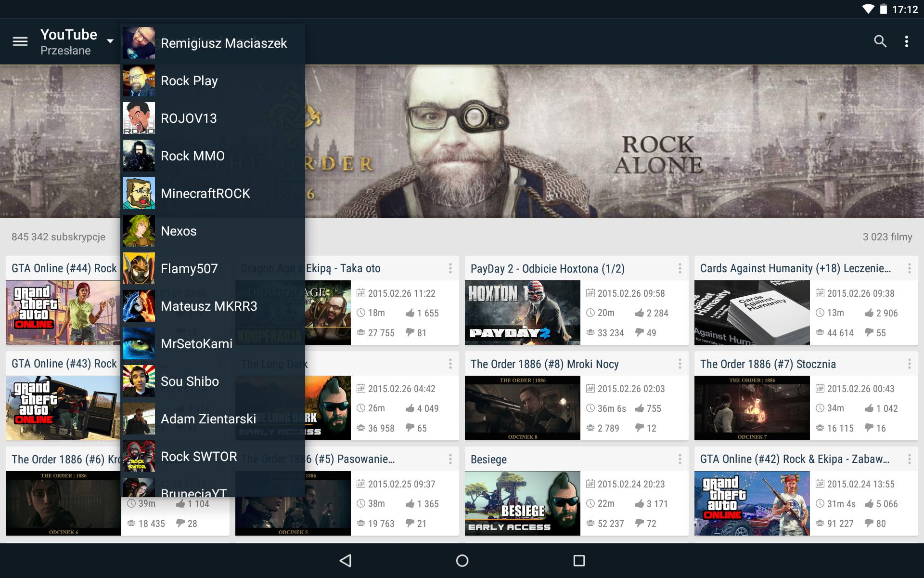Open The Order 1886 Odcinek 8 thumbnail
This screenshot has height=578, width=924.
[x=523, y=408]
